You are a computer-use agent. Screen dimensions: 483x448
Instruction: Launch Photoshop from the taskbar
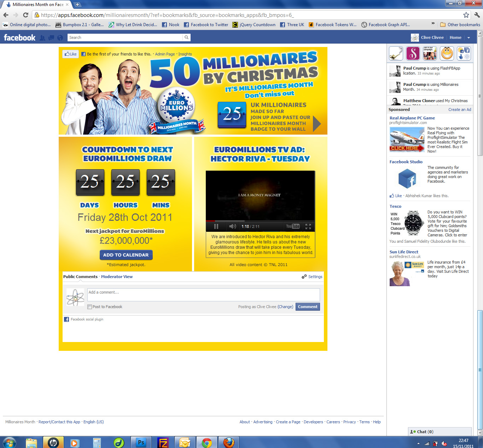point(141,442)
